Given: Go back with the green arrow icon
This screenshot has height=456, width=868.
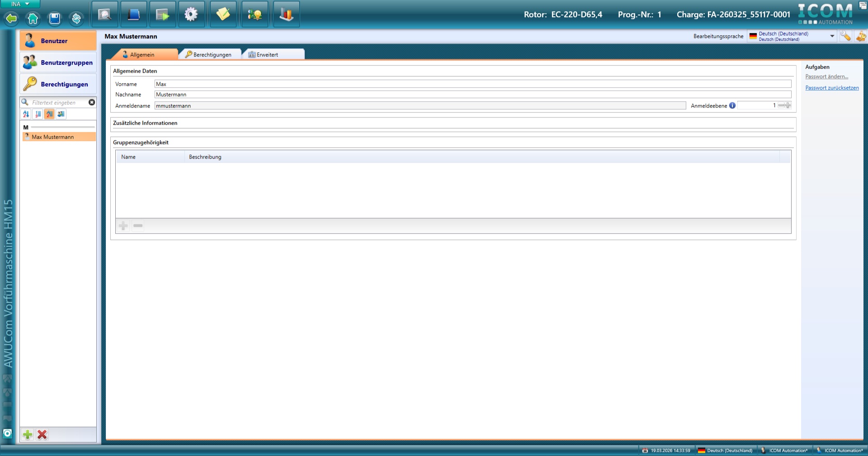Looking at the screenshot, I should click(11, 19).
